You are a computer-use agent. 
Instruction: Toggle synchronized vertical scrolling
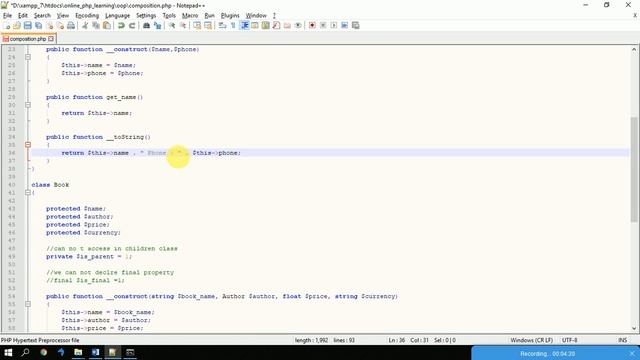[x=197, y=25]
